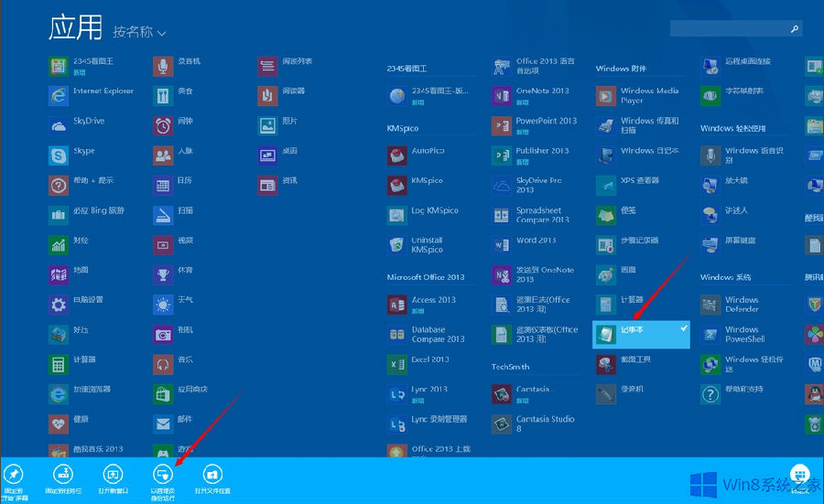Click the search magnifier icon
824x504 pixels.
pyautogui.click(x=795, y=29)
